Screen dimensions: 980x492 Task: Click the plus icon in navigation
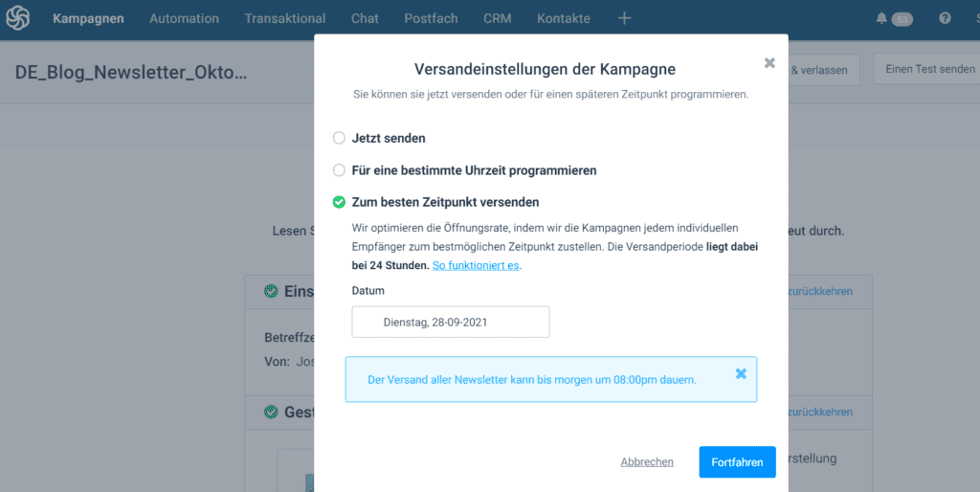624,19
